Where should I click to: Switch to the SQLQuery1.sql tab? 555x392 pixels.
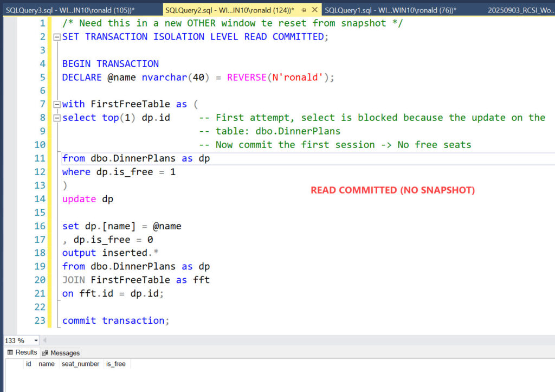tap(390, 10)
